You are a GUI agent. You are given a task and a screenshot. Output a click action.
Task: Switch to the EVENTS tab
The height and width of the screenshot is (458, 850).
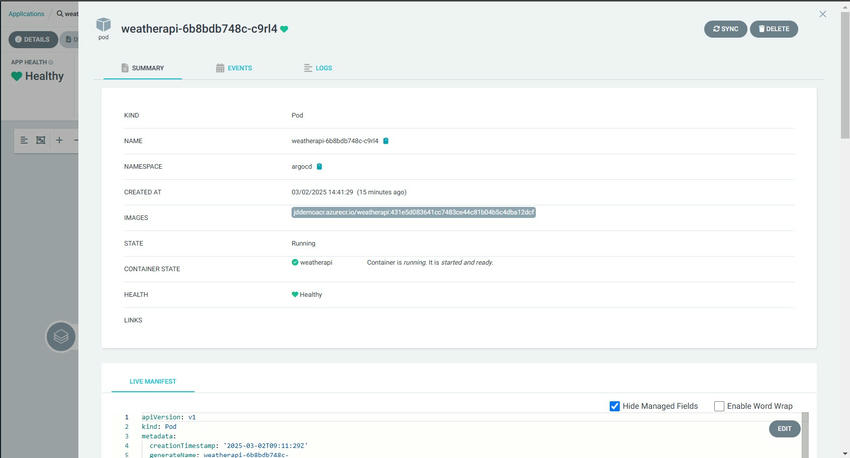click(234, 68)
